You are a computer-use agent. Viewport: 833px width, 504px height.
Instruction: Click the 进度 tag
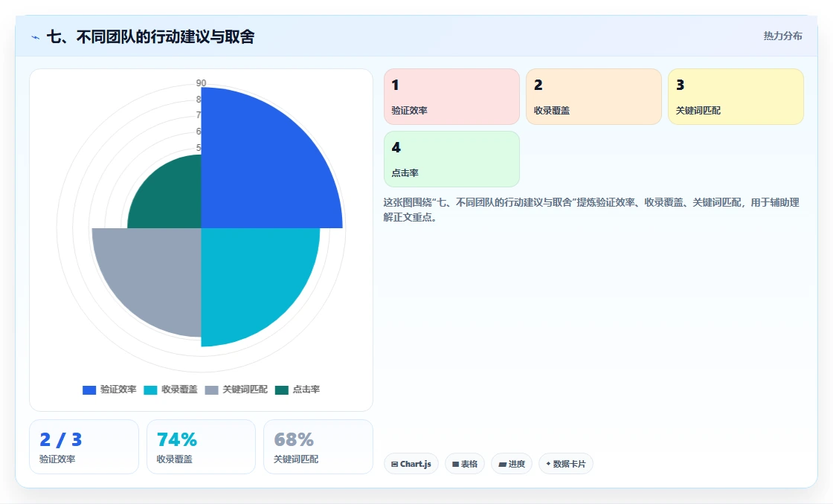point(512,464)
